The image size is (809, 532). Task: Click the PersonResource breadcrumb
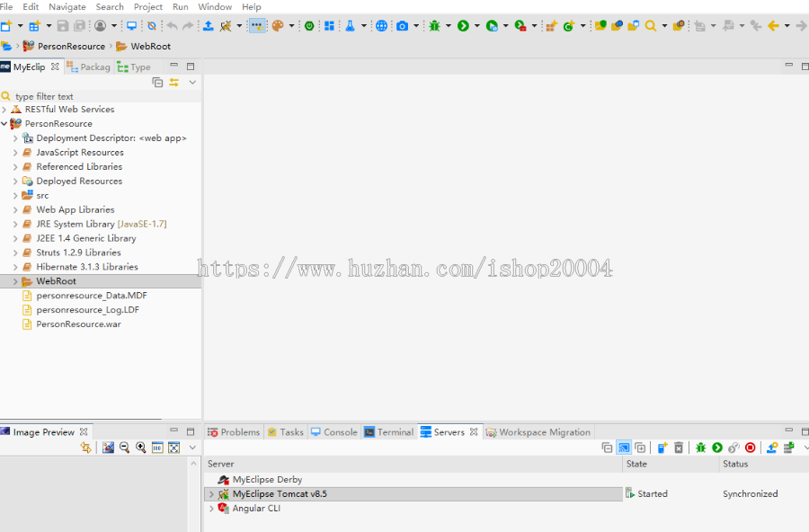pyautogui.click(x=64, y=46)
